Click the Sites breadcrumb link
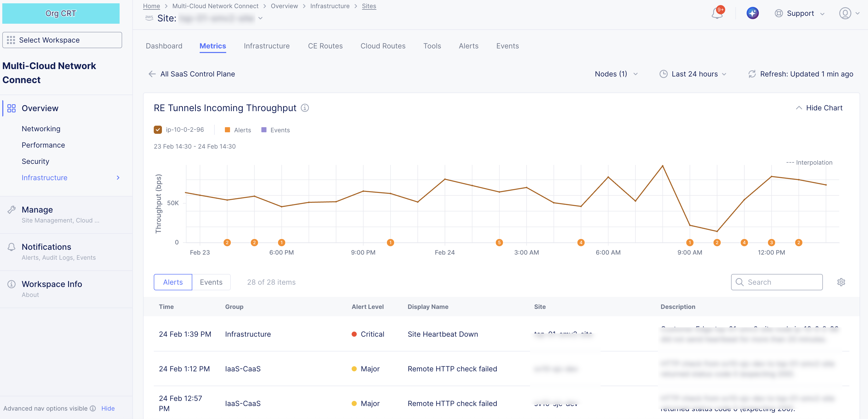Image resolution: width=868 pixels, height=419 pixels. click(369, 6)
